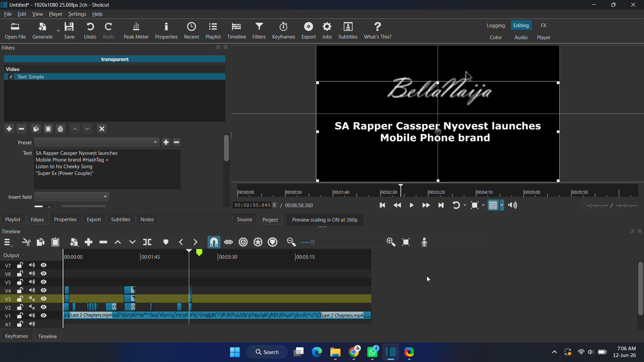Click the Lift timeline button

(118, 242)
